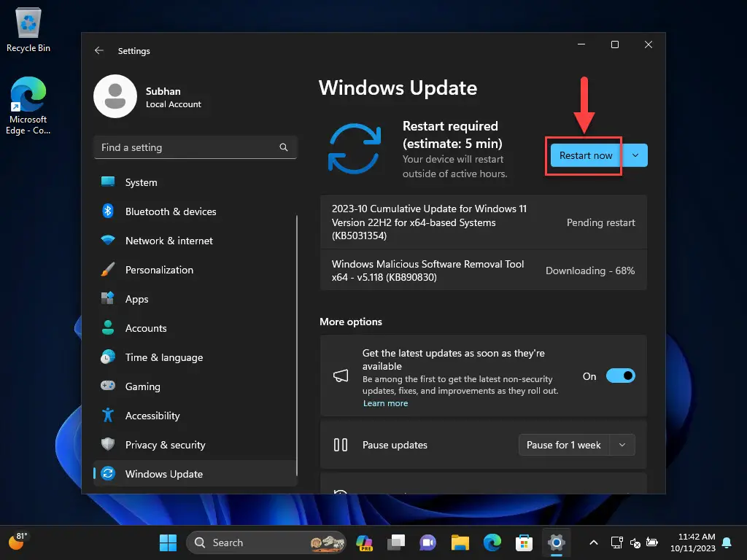Click the Time & language clock icon
747x560 pixels.
click(108, 357)
